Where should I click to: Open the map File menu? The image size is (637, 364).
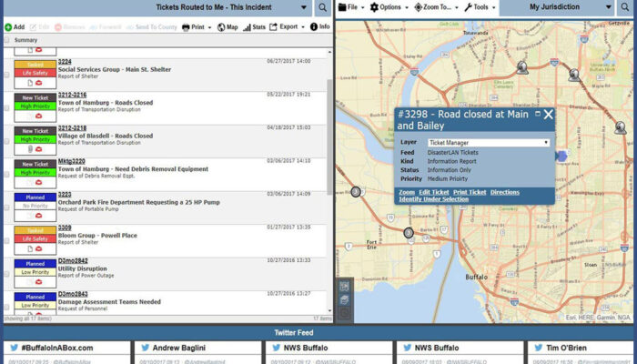(x=351, y=7)
